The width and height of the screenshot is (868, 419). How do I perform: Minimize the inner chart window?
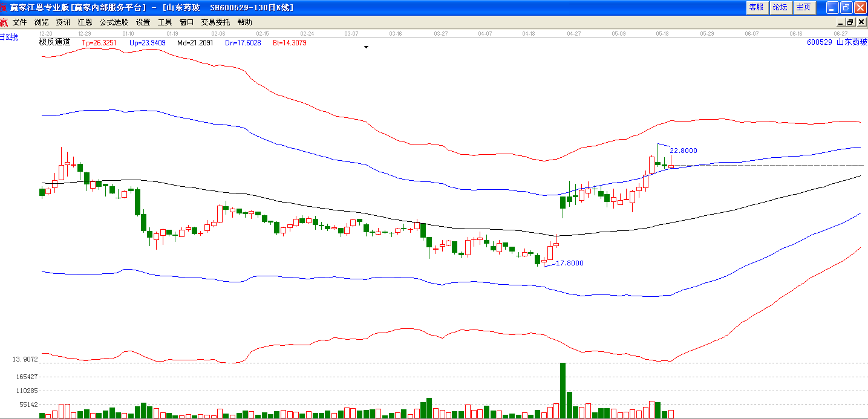pos(840,22)
